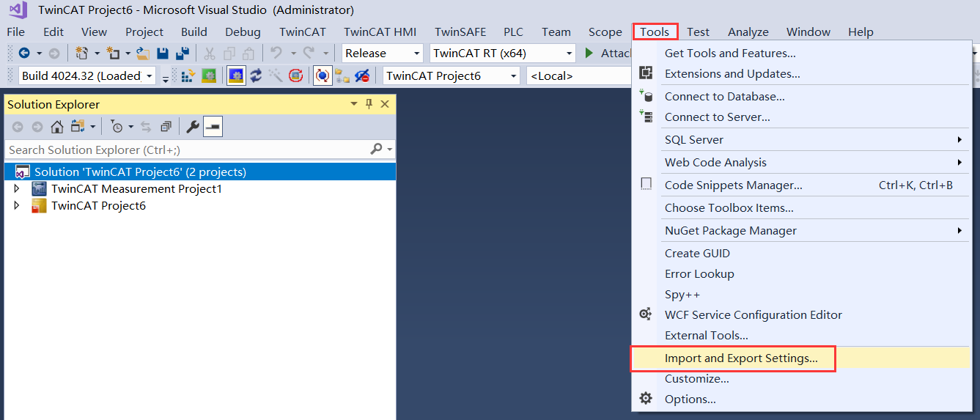The width and height of the screenshot is (980, 420).
Task: Open the PLC menu
Action: [x=514, y=32]
